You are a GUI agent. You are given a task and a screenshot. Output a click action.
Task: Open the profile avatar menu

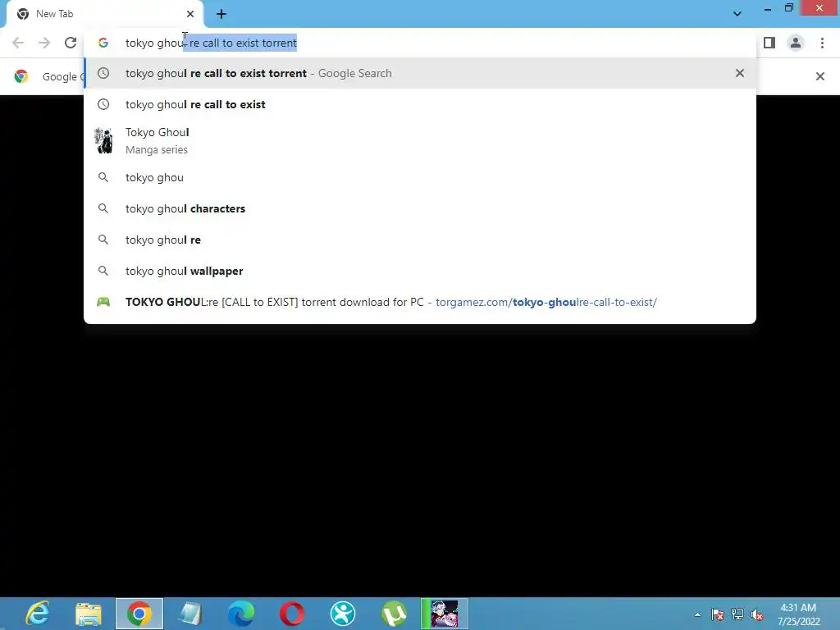[796, 43]
